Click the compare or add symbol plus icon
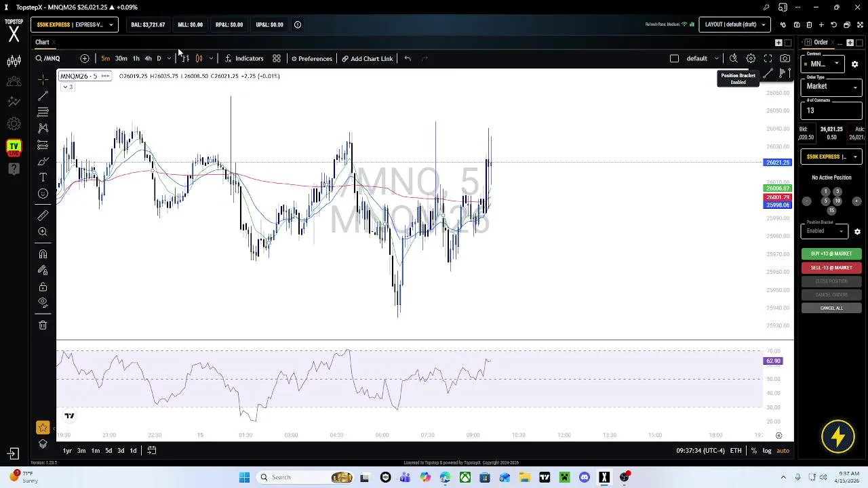Image resolution: width=868 pixels, height=488 pixels. tap(85, 58)
